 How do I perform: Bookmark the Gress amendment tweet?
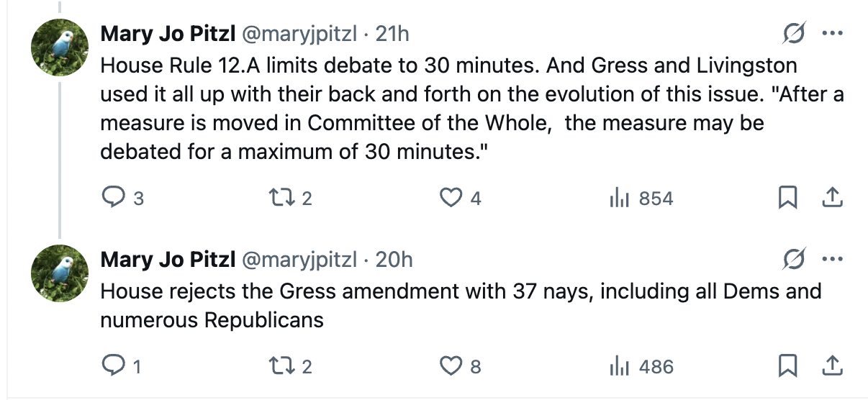[789, 367]
